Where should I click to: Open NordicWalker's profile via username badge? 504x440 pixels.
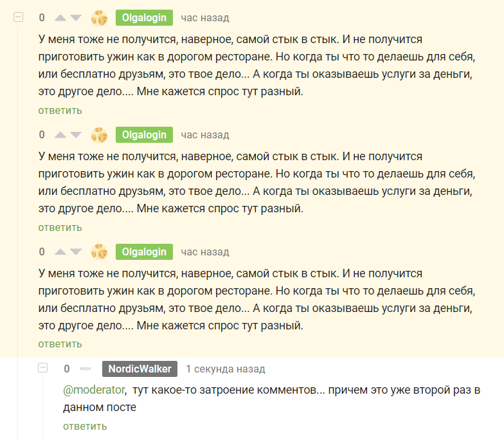[x=139, y=369]
